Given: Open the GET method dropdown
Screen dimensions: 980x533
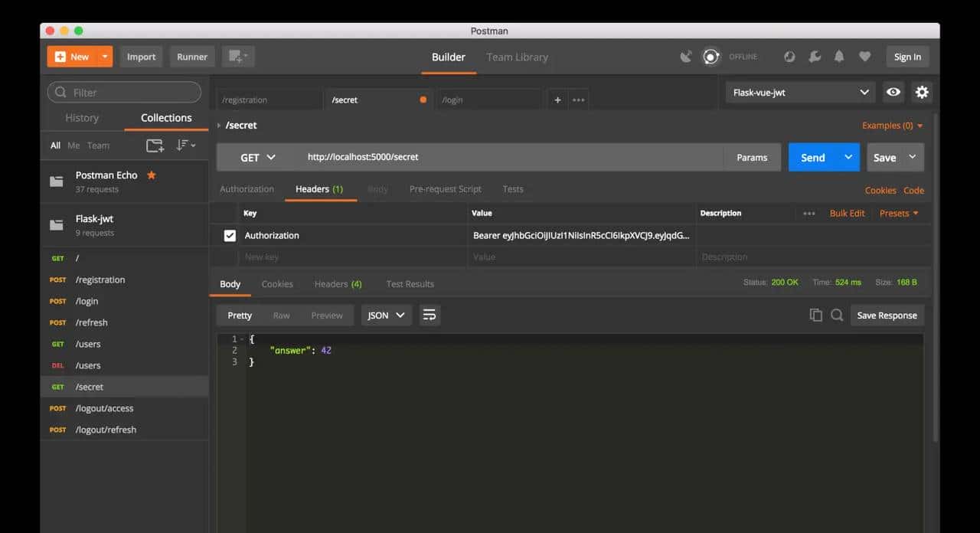Looking at the screenshot, I should pyautogui.click(x=257, y=157).
